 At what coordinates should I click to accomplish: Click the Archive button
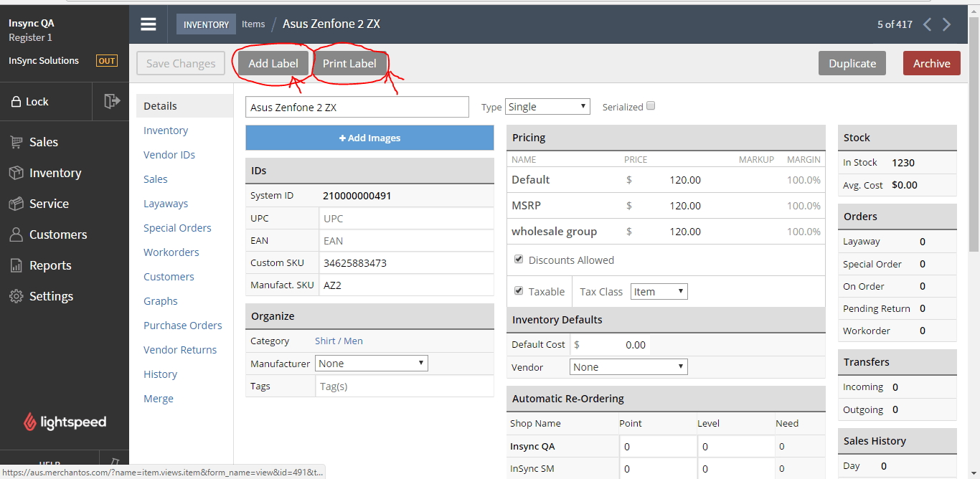click(x=931, y=63)
